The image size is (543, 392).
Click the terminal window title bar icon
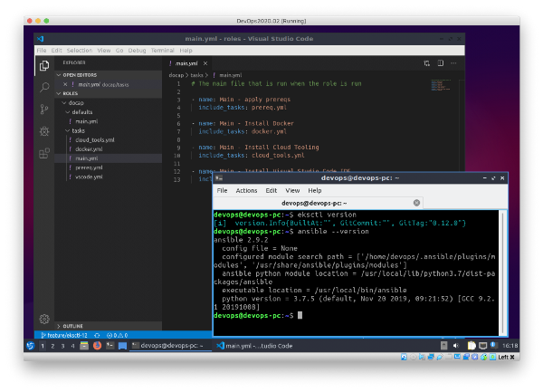click(218, 178)
